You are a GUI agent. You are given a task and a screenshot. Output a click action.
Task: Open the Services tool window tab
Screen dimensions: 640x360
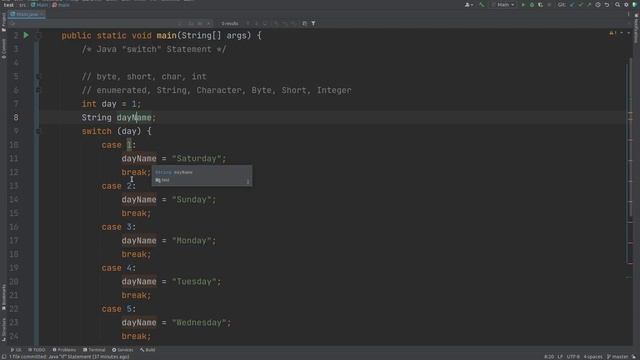click(122, 350)
